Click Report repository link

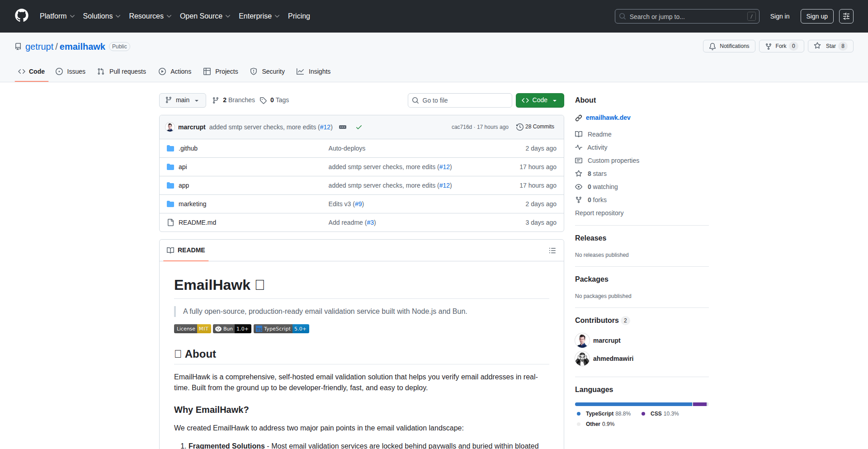(599, 213)
